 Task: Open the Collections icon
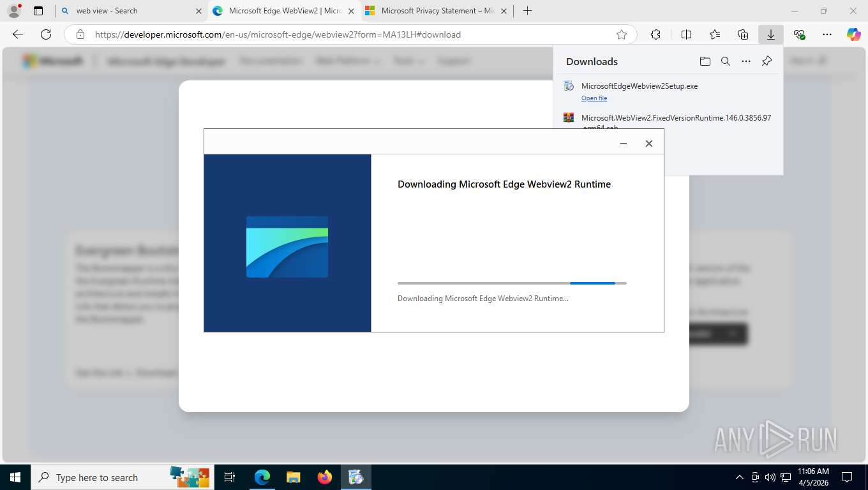pyautogui.click(x=743, y=34)
